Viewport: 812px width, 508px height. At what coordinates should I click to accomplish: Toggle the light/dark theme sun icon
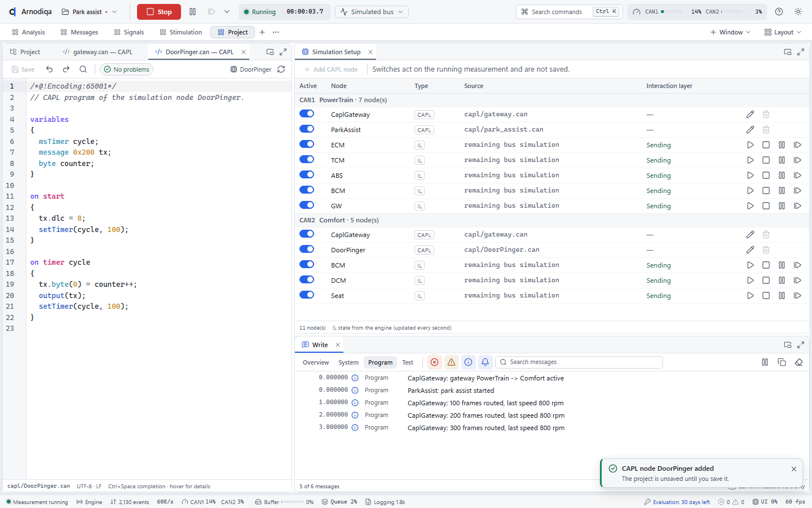pos(798,12)
